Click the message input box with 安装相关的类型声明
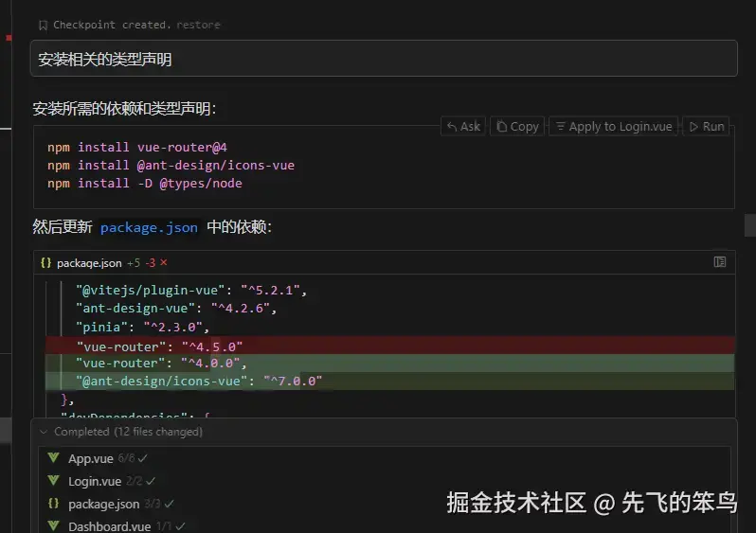756x533 pixels. (384, 59)
